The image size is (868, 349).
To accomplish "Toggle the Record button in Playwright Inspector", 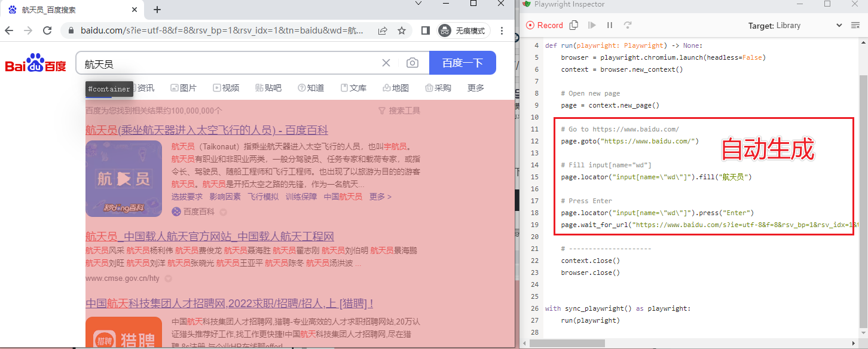I will (x=545, y=25).
